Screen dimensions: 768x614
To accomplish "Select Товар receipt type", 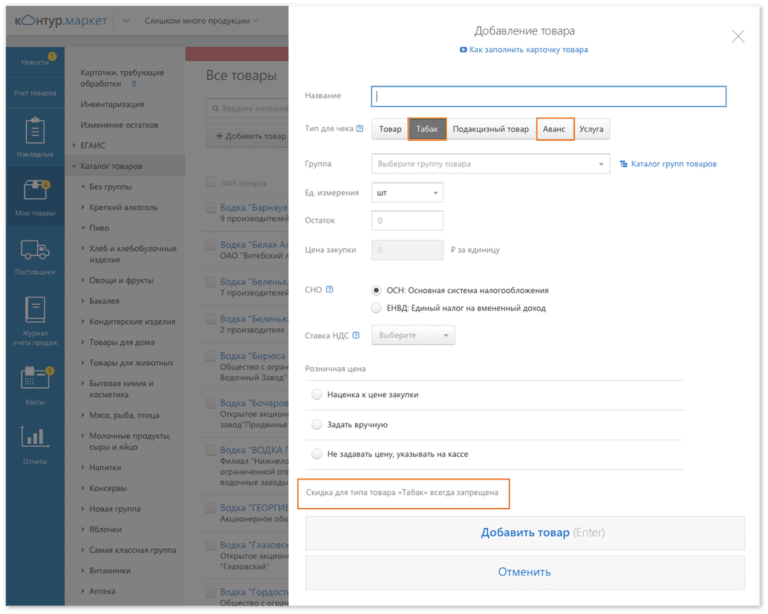I will (390, 129).
